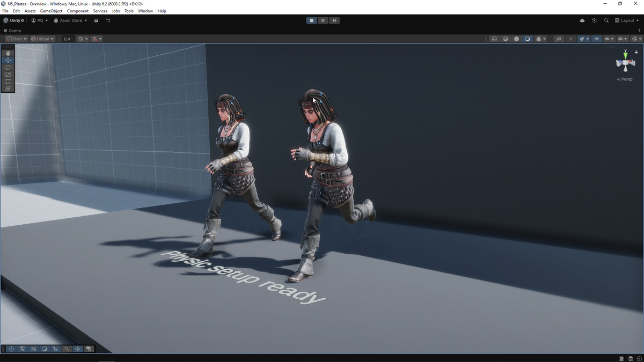Click the Step frame button
Image resolution: width=644 pixels, height=362 pixels.
[x=334, y=20]
